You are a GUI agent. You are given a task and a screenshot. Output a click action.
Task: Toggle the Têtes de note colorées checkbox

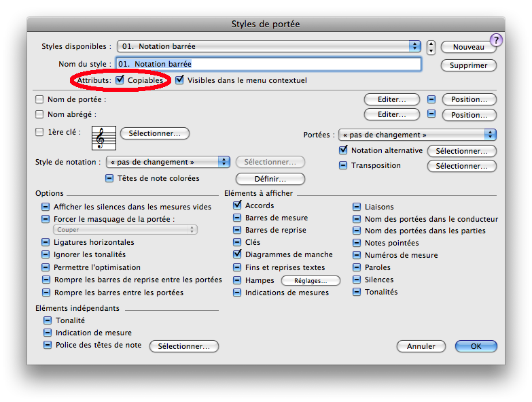point(109,178)
